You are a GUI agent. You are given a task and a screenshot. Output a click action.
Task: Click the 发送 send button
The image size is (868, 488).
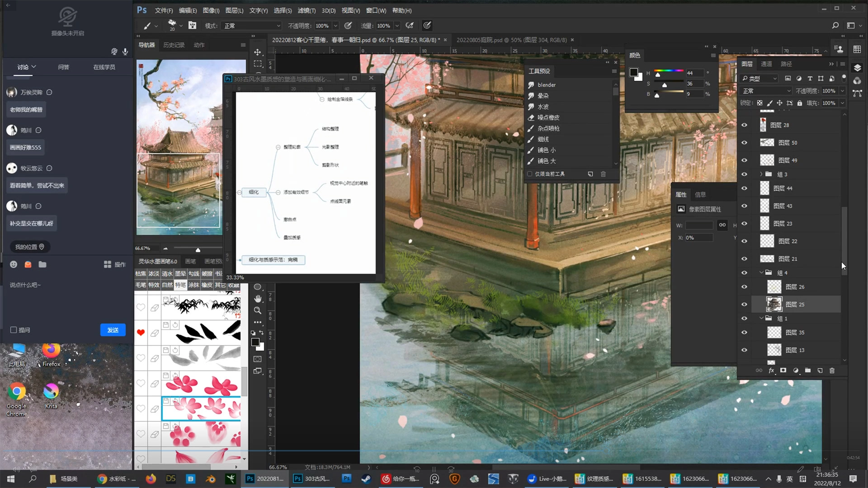113,330
